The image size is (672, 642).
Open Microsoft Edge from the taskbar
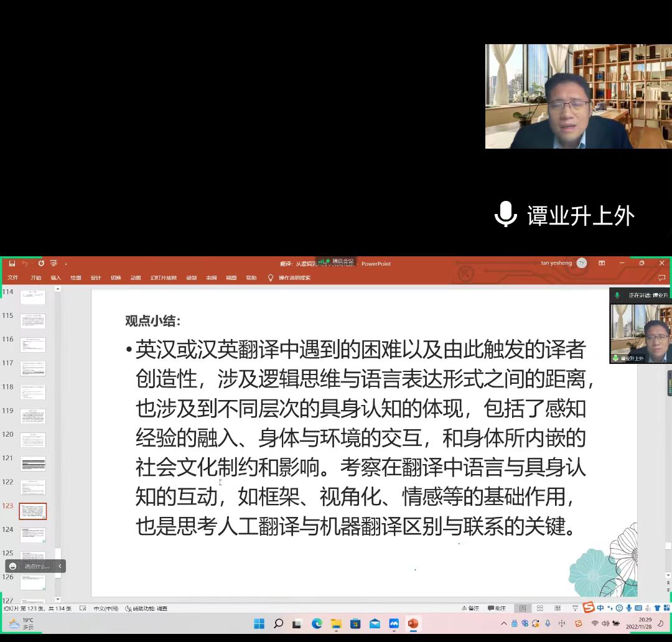(x=317, y=623)
